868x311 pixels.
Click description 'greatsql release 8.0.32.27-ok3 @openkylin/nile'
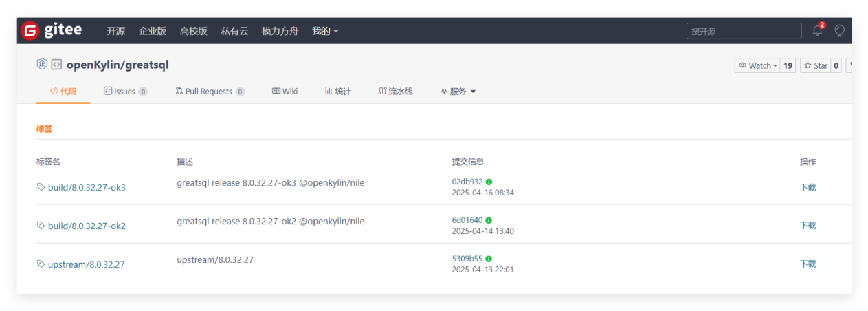point(271,182)
